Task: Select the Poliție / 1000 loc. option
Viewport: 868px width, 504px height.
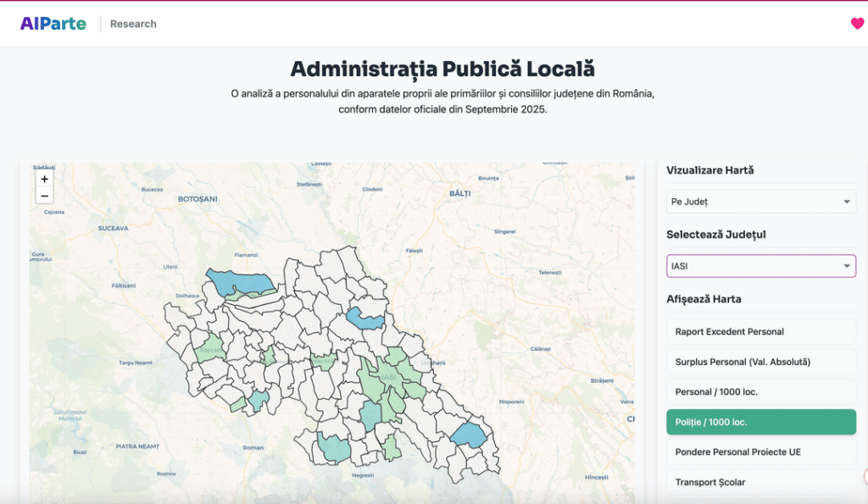Action: coord(760,422)
